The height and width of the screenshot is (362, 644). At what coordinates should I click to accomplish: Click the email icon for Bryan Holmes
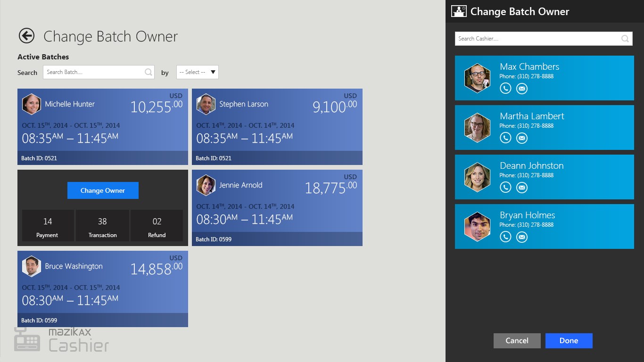tap(521, 237)
